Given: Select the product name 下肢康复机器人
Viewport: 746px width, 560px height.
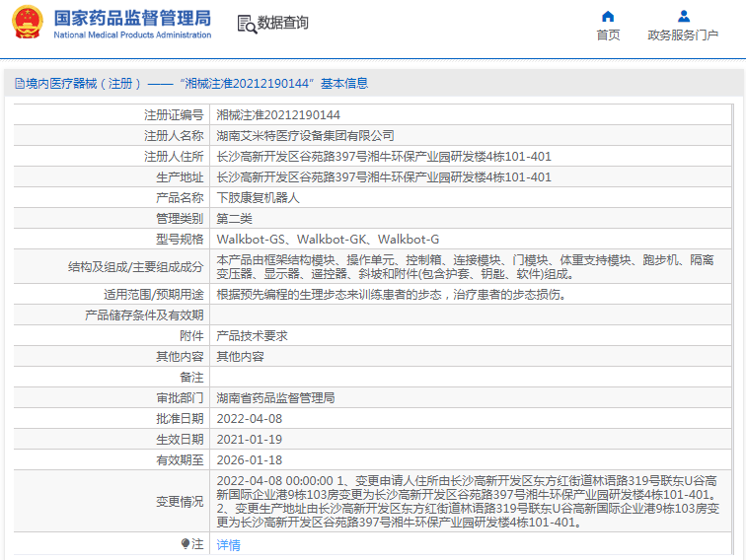Looking at the screenshot, I should click(258, 198).
